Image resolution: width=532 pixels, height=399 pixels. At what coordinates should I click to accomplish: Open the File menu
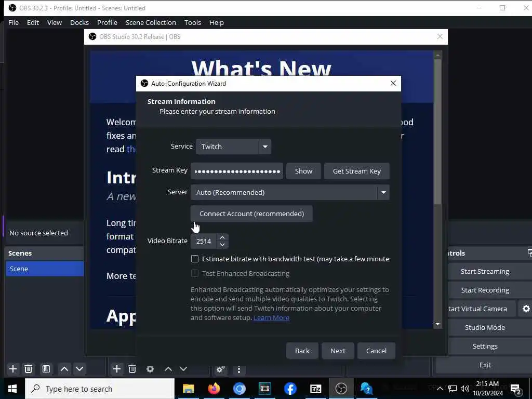click(x=14, y=22)
